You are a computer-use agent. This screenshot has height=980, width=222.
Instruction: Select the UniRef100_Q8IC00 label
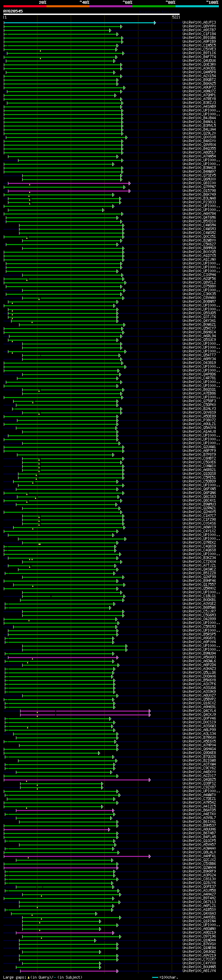[199, 183]
